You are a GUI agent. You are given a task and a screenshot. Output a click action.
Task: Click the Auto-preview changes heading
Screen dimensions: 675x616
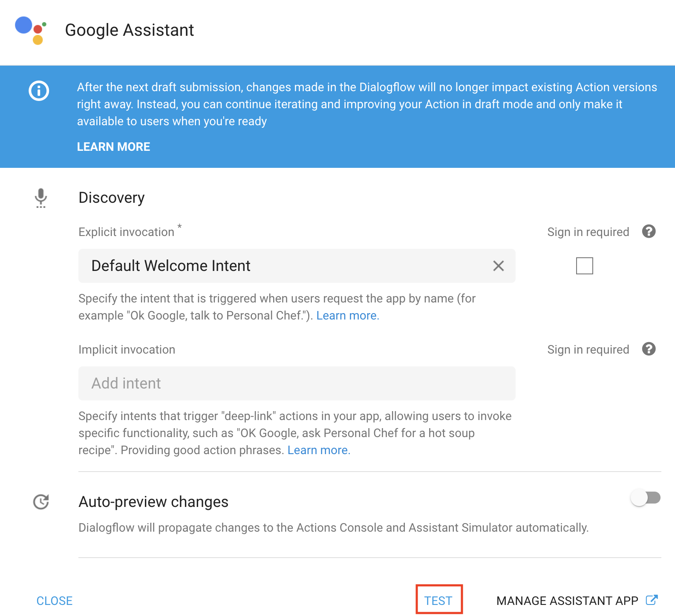[x=153, y=502]
